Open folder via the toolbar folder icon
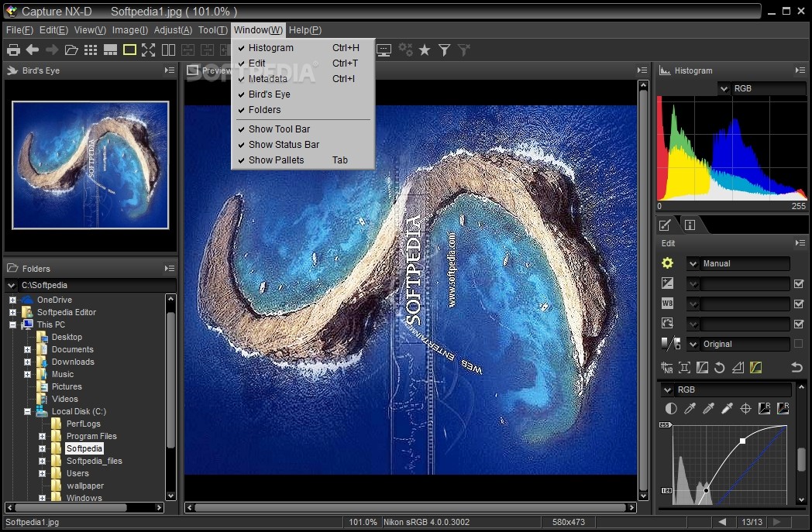Screen dimensions: 812x532 tap(71, 50)
